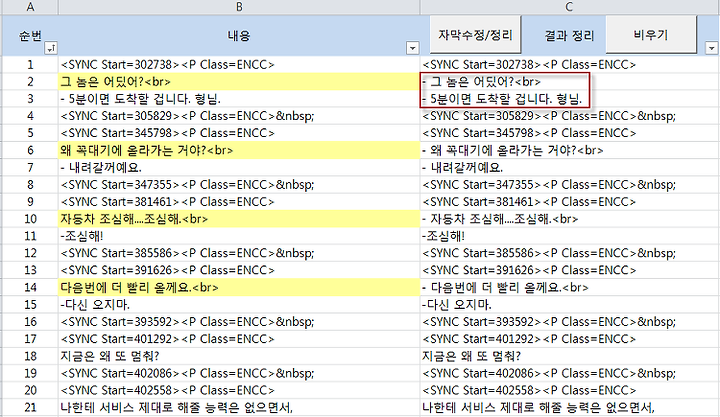Select column C cell '나한테 서비스 제대로 해줄 능력은 없으면서,'
The width and height of the screenshot is (720, 417).
[570, 407]
